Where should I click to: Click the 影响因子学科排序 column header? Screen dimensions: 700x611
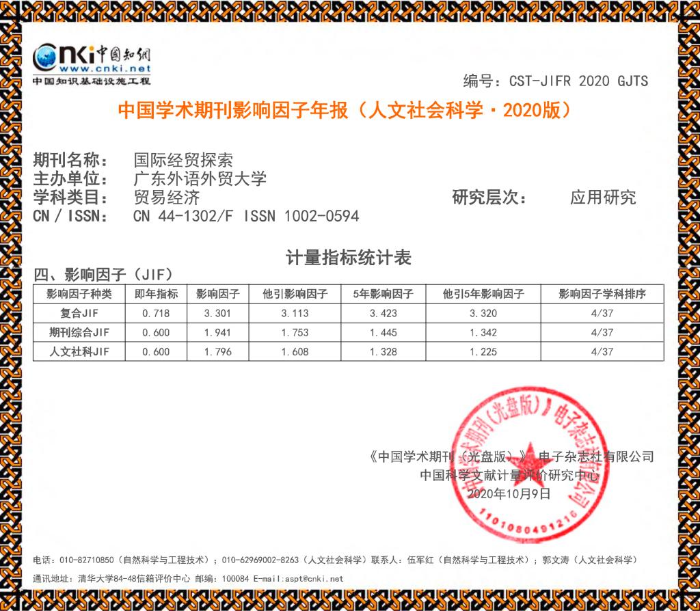point(602,294)
